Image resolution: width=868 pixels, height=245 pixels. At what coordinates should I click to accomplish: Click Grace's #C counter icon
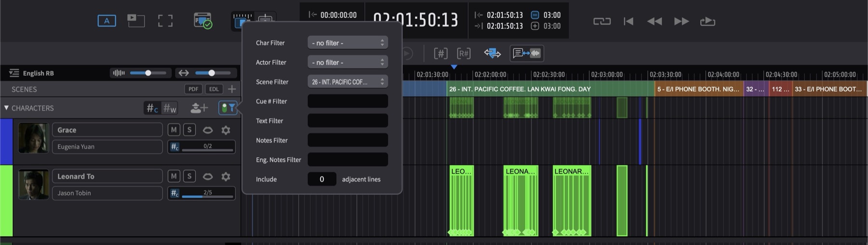(x=175, y=147)
